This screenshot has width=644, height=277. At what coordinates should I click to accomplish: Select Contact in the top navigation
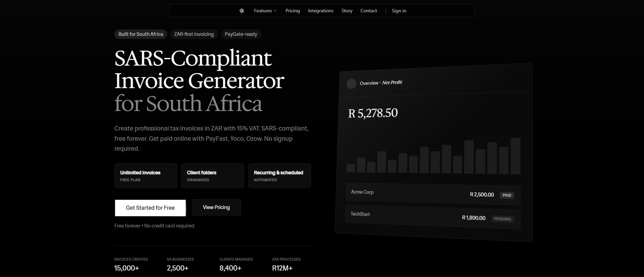pyautogui.click(x=368, y=11)
